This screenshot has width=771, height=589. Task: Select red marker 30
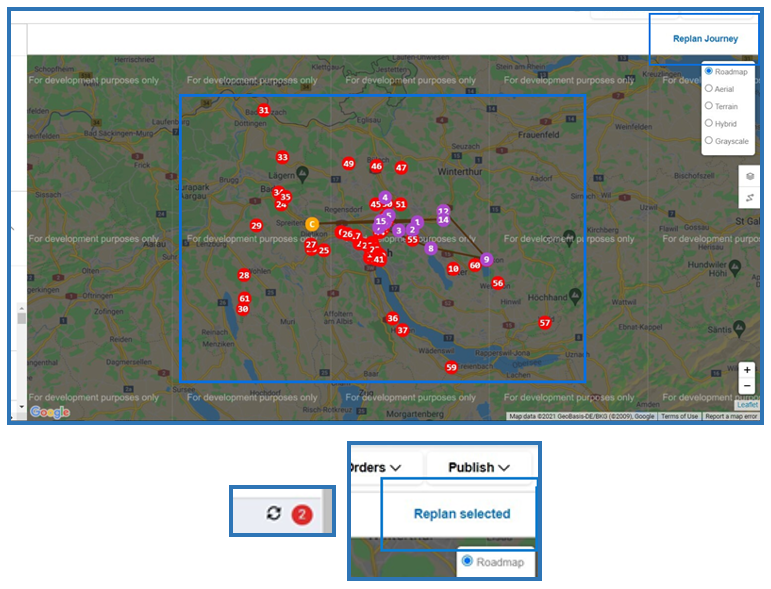tap(243, 309)
